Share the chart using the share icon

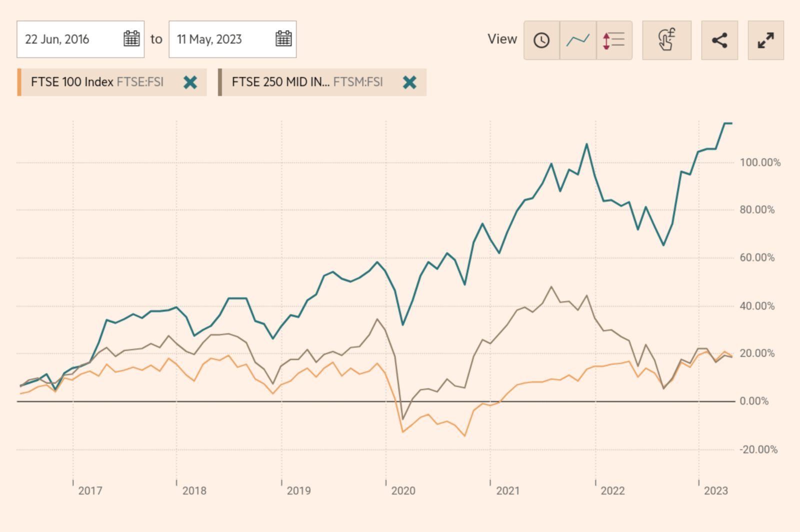click(719, 40)
